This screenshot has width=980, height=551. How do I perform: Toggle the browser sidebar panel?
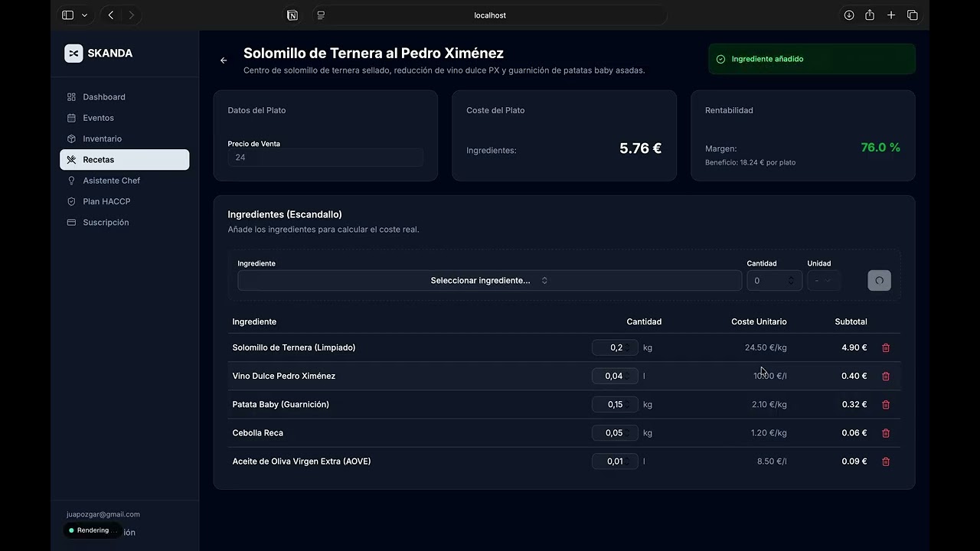click(x=67, y=15)
